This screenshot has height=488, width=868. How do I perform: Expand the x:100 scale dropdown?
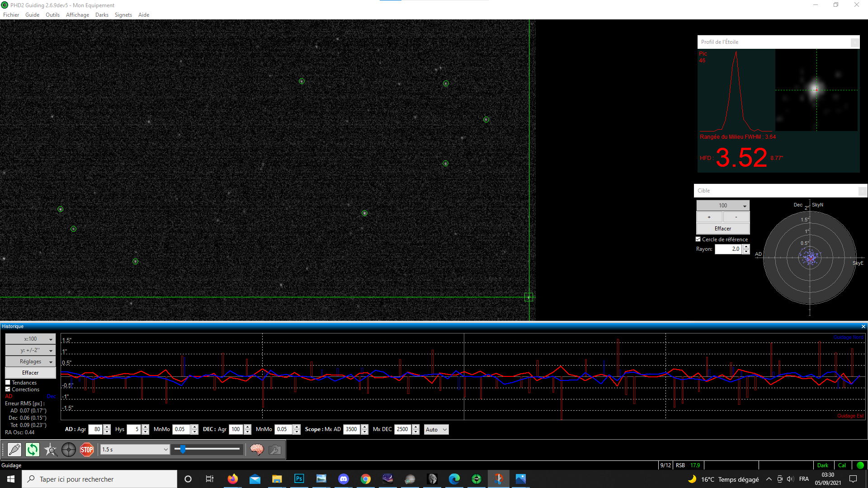coord(30,339)
